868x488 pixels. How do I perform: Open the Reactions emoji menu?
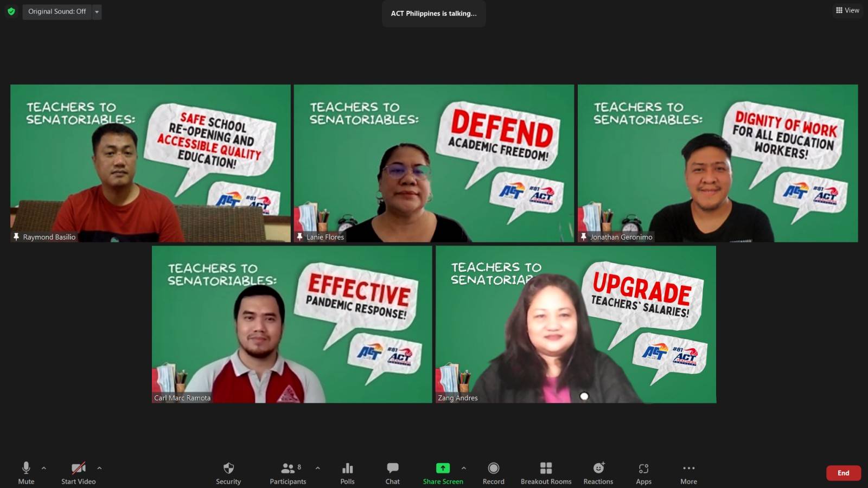tap(598, 473)
